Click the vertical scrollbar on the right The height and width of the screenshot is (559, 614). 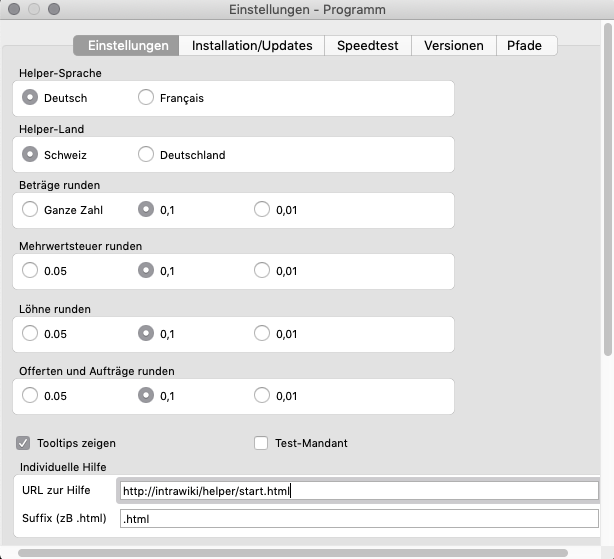point(607,200)
